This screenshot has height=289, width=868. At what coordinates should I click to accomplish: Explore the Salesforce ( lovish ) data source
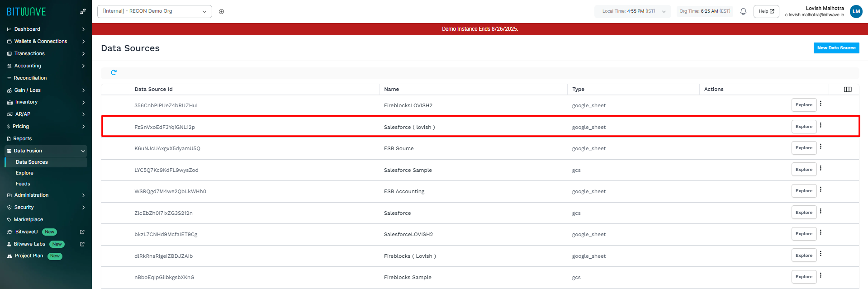tap(804, 127)
